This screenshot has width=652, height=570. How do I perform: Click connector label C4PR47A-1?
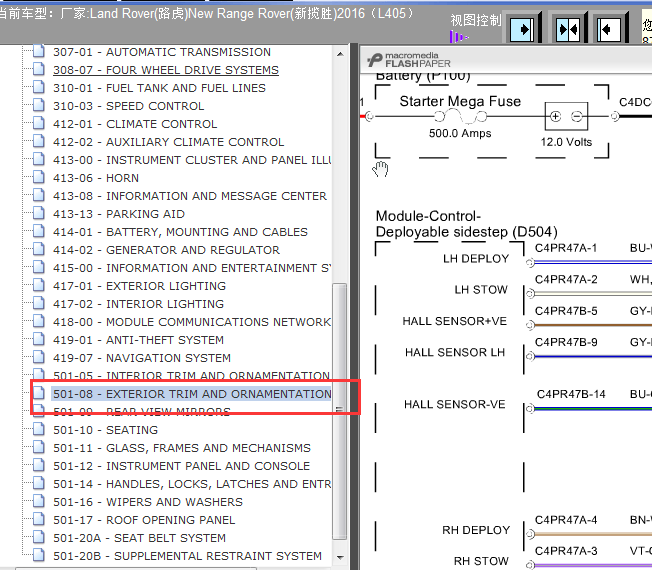pyautogui.click(x=566, y=248)
